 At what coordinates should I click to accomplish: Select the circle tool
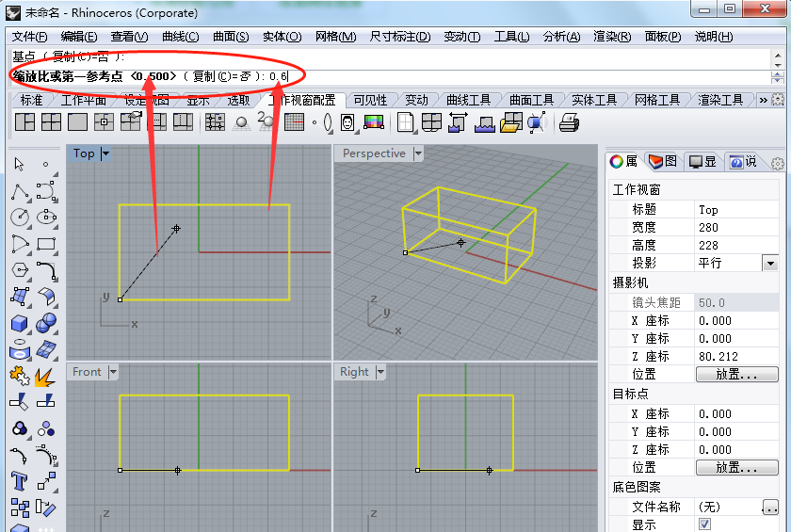point(19,218)
